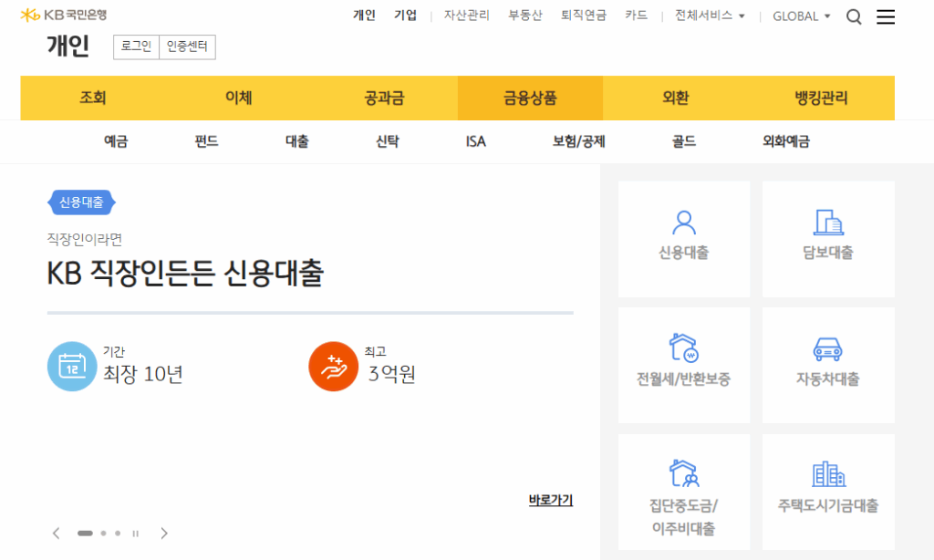Pause the banner carousel autoplay
934x560 pixels.
point(135,534)
